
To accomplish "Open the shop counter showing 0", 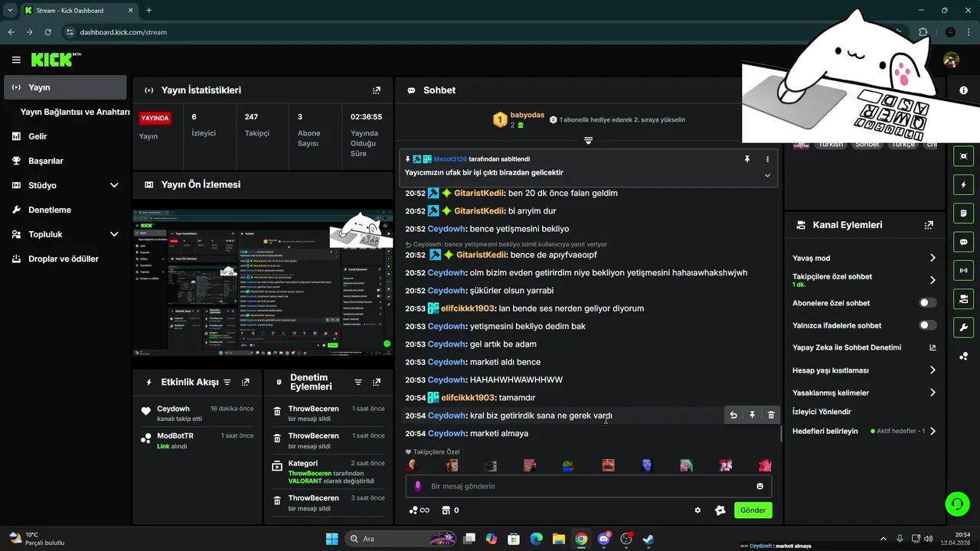I will [x=450, y=510].
